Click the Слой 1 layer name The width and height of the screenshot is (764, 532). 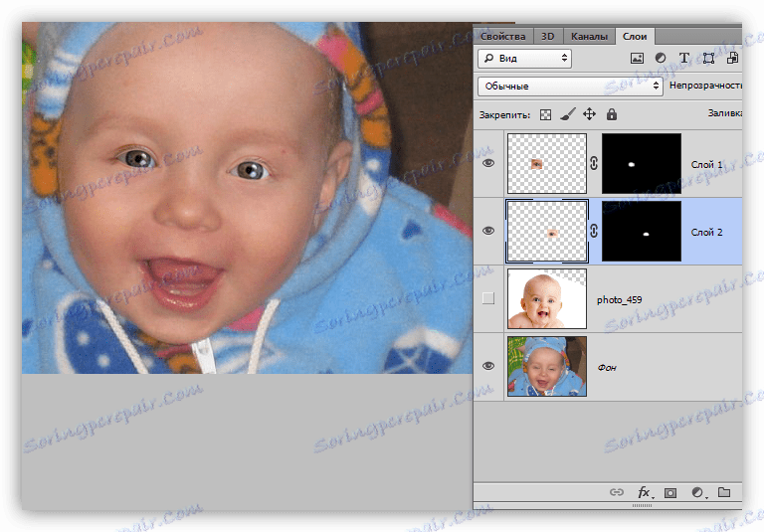tap(706, 165)
